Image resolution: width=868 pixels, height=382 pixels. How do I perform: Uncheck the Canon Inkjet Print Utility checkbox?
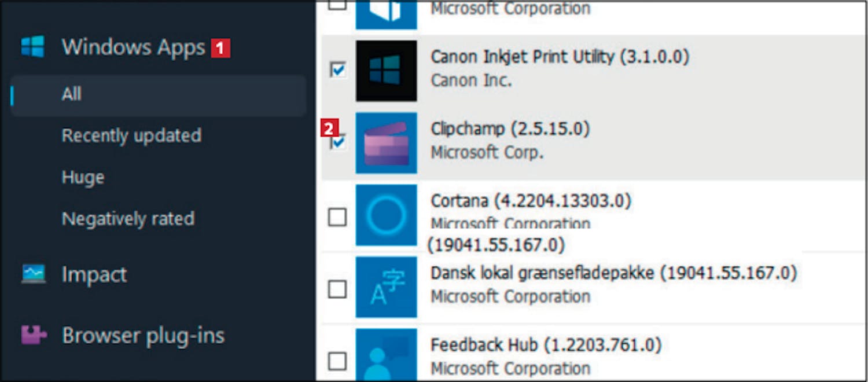[337, 70]
